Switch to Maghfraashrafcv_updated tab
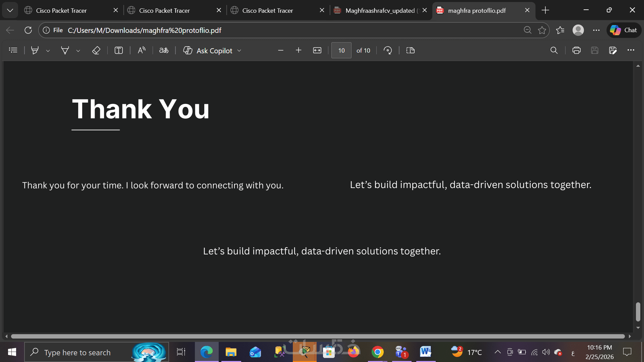The height and width of the screenshot is (362, 644). [x=380, y=10]
